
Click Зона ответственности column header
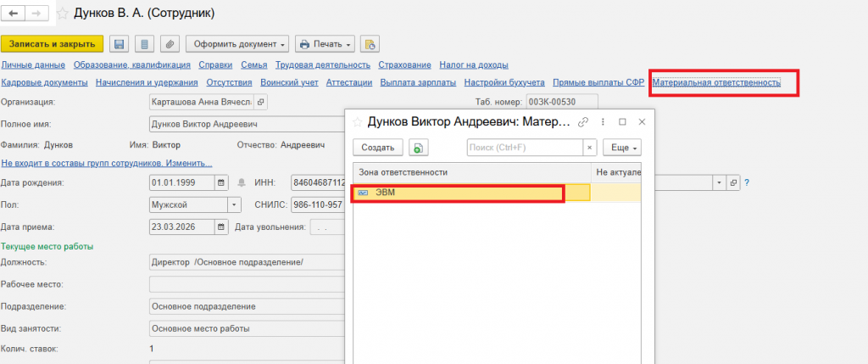[x=472, y=172]
